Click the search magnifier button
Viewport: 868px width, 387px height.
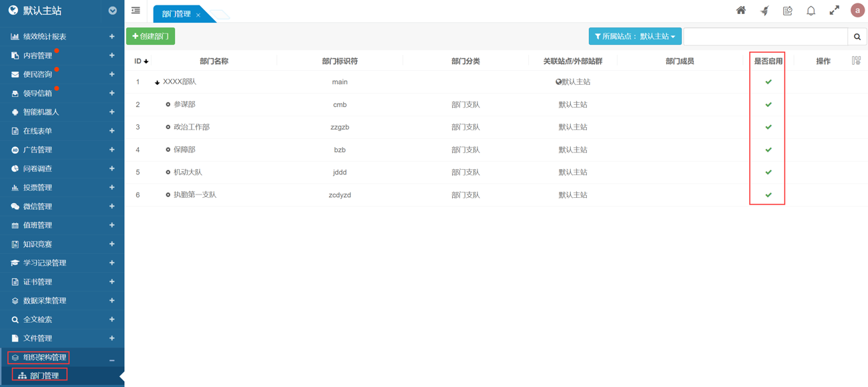coord(857,37)
